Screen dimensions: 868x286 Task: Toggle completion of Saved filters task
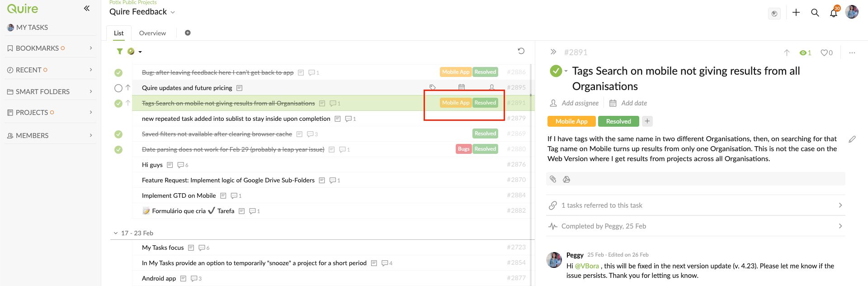click(118, 134)
